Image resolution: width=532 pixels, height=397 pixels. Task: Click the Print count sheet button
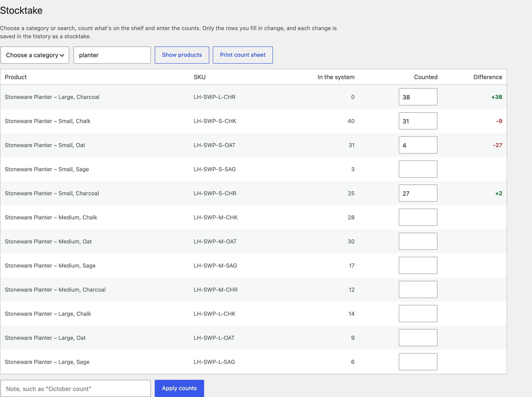tap(243, 55)
